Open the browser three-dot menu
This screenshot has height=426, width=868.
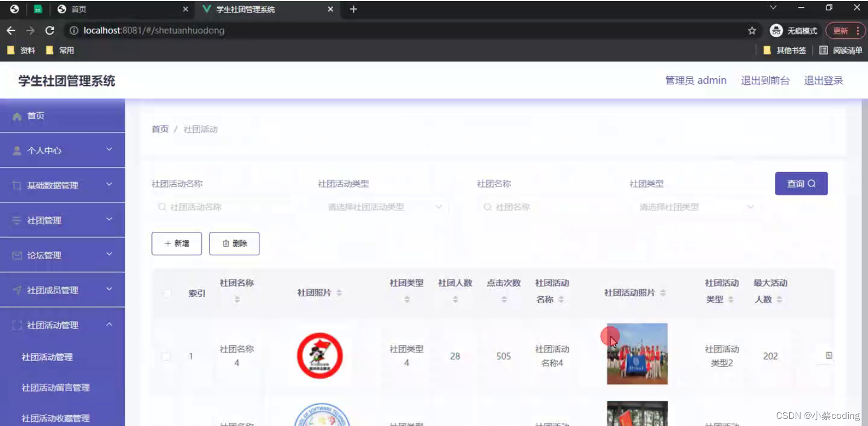(858, 31)
